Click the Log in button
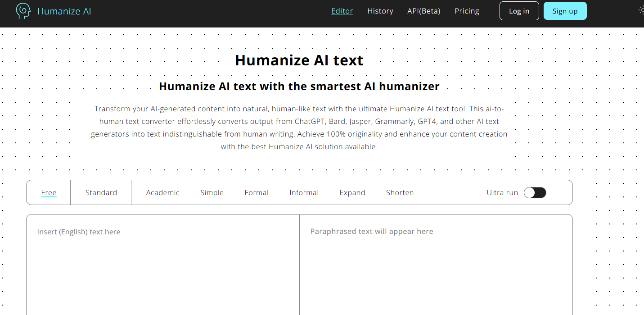The image size is (644, 315). 519,11
